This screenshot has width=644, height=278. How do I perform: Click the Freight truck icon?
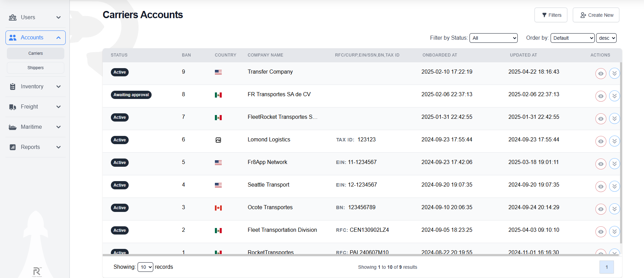13,107
